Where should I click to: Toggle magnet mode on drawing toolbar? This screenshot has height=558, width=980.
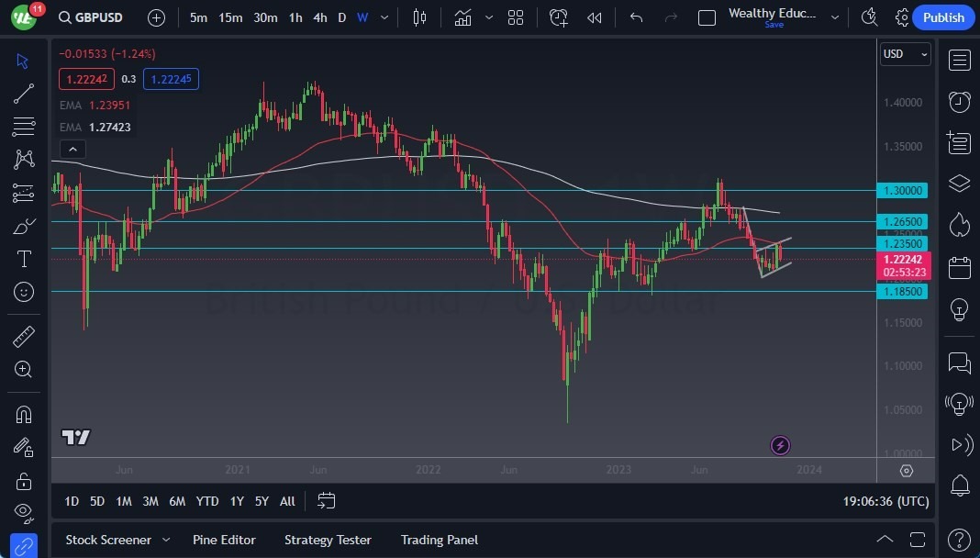[23, 414]
